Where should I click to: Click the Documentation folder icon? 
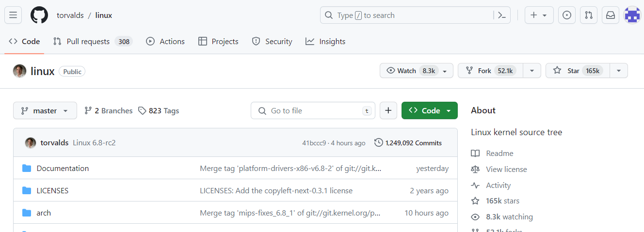tap(27, 169)
